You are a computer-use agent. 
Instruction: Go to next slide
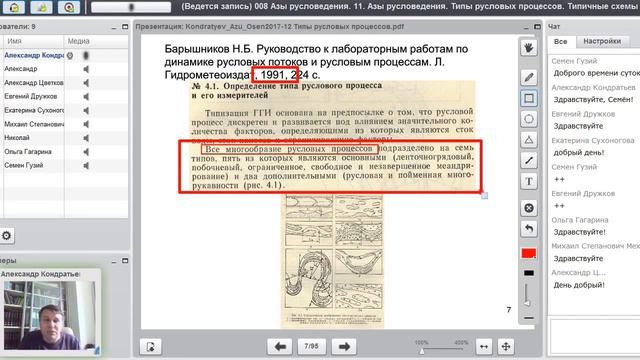344,347
